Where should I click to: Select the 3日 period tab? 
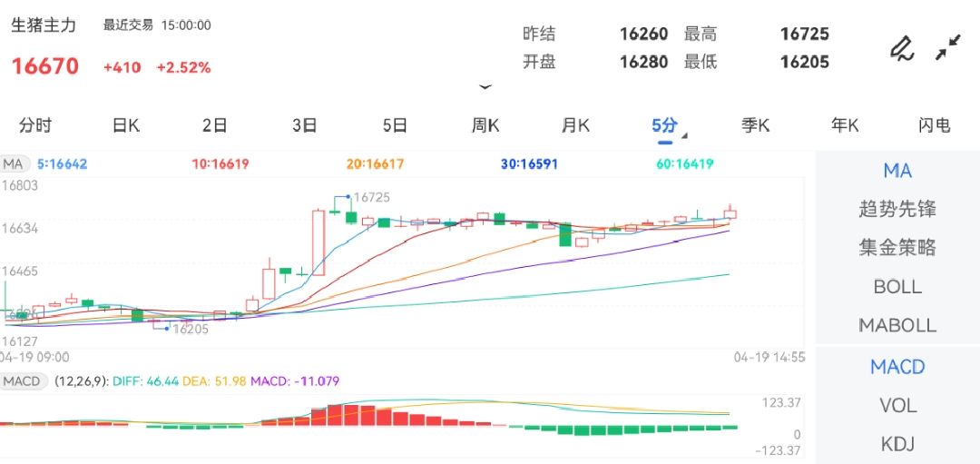click(304, 125)
